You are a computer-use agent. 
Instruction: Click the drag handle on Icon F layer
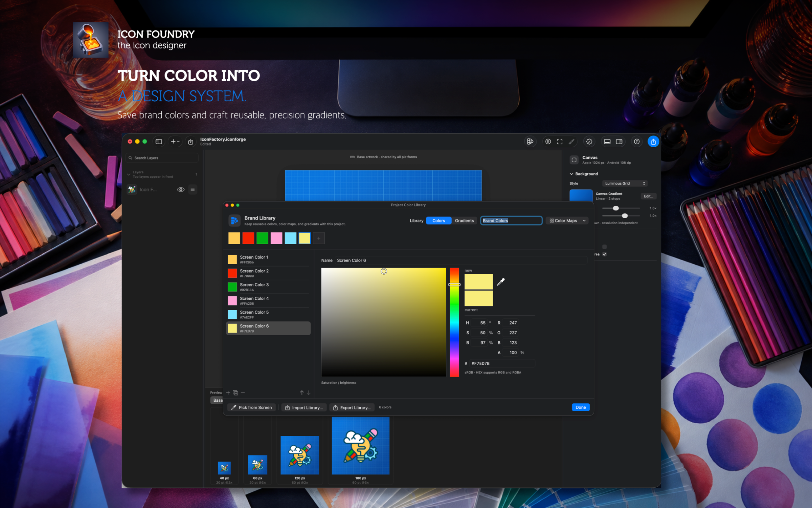[x=193, y=190]
